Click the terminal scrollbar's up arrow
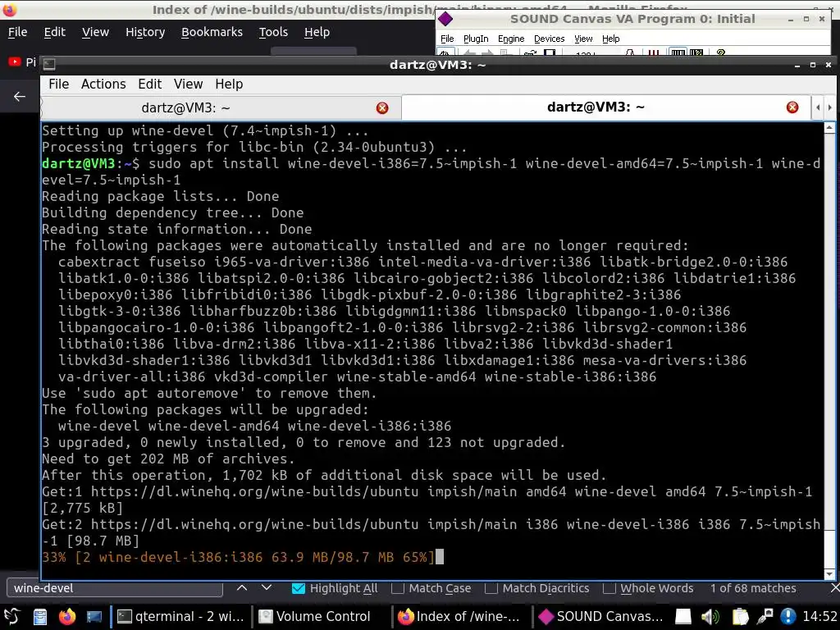Image resolution: width=840 pixels, height=630 pixels. (x=829, y=128)
